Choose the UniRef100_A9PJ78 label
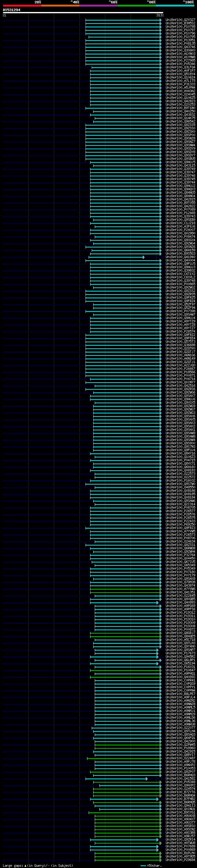The width and height of the screenshot is (197, 868). click(x=180, y=761)
